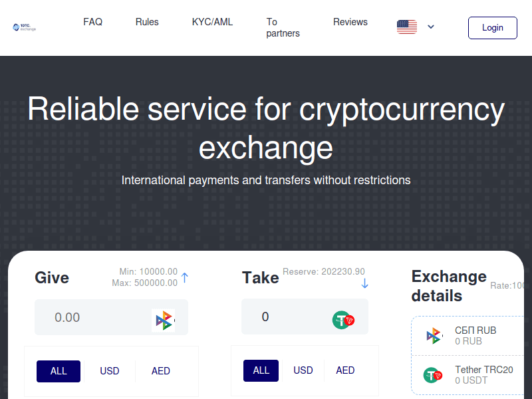Image resolution: width=532 pixels, height=399 pixels.
Task: Click the blue down arrow under Reserve
Action: point(364,284)
